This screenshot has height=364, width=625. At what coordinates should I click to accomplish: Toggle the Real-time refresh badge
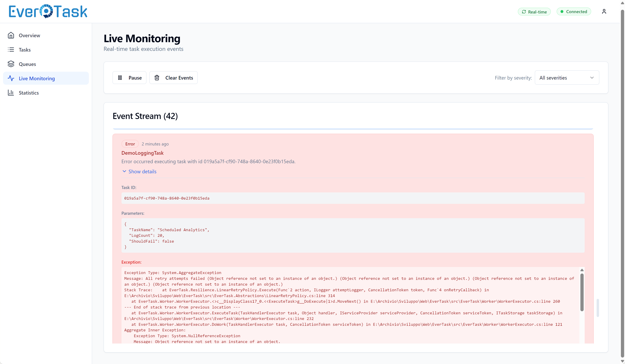coord(534,12)
